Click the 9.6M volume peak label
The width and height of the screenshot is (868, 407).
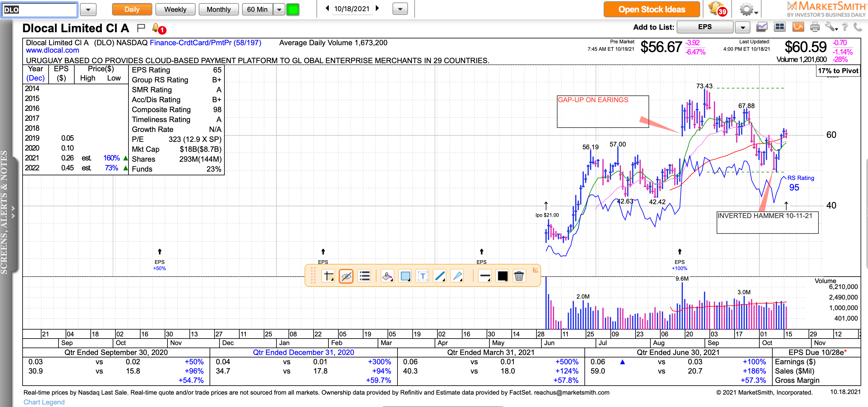pos(682,278)
